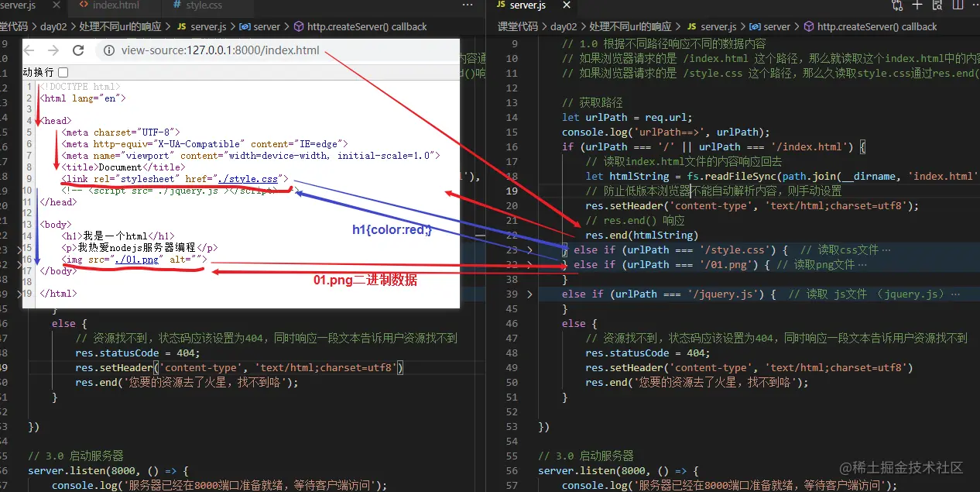The width and height of the screenshot is (980, 492).
Task: Click HTML file icon on index.html tab
Action: click(84, 5)
